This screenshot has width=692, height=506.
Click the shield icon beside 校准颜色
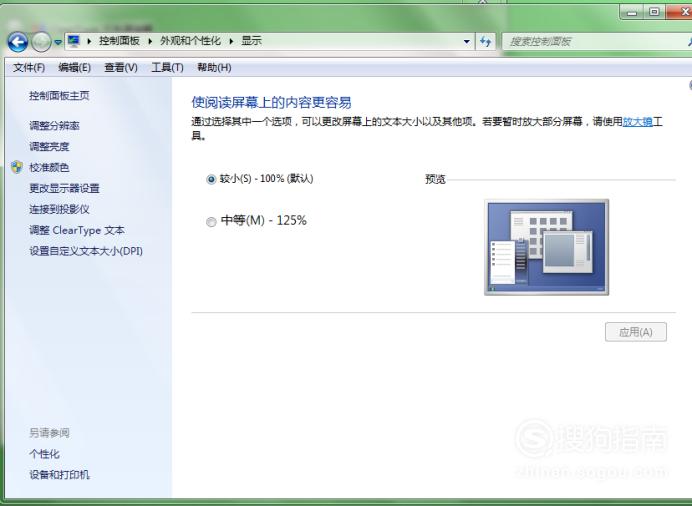pyautogui.click(x=17, y=167)
